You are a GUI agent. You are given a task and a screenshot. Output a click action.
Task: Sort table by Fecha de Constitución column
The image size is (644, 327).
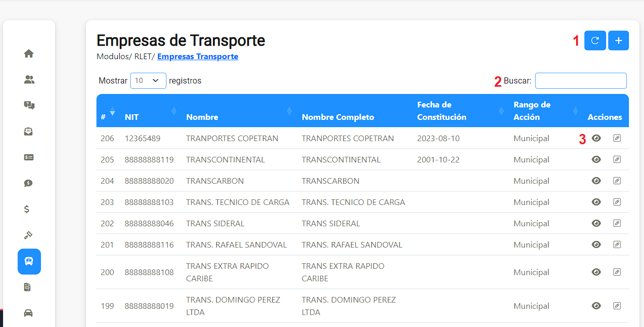pyautogui.click(x=461, y=111)
